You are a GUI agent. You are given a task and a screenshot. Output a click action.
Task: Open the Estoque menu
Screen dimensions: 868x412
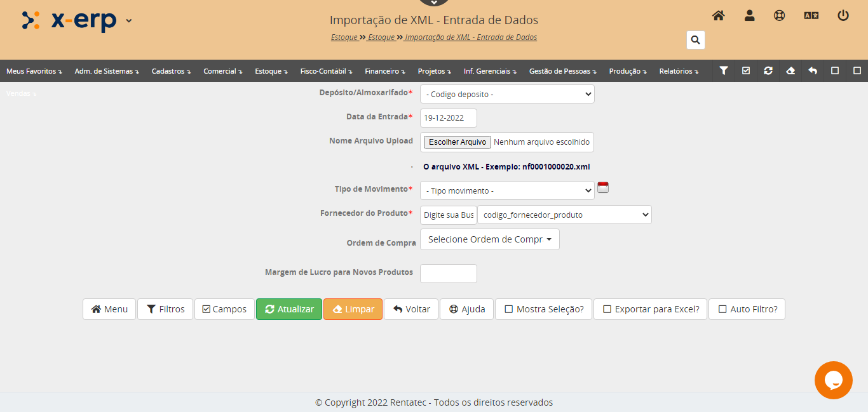click(x=271, y=71)
